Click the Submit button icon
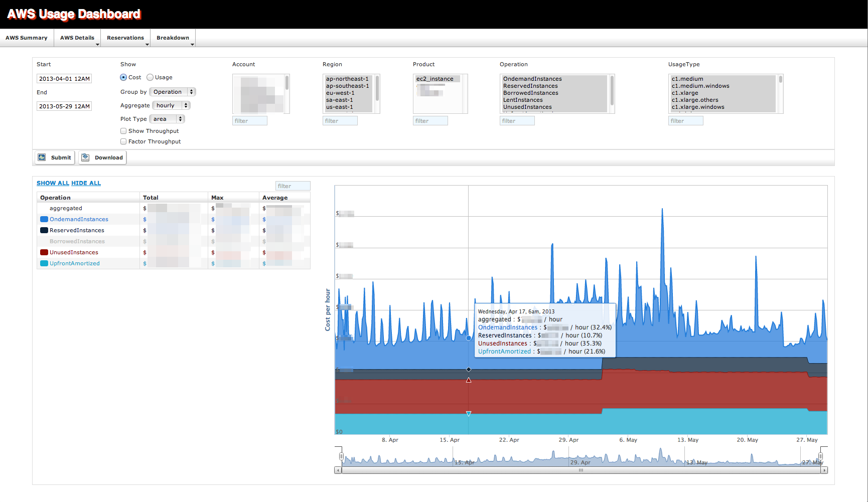868x502 pixels. (x=42, y=157)
